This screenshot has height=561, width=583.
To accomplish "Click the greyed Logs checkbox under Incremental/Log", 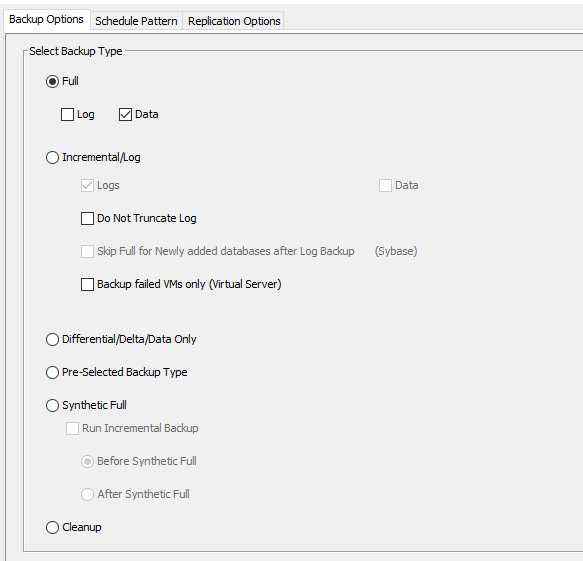I will (87, 186).
